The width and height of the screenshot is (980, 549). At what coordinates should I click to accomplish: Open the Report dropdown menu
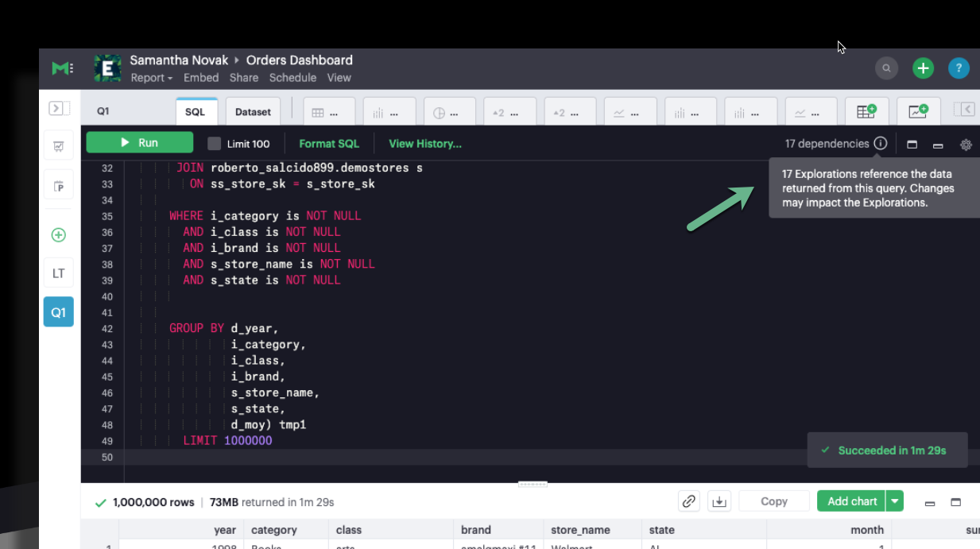tap(152, 78)
